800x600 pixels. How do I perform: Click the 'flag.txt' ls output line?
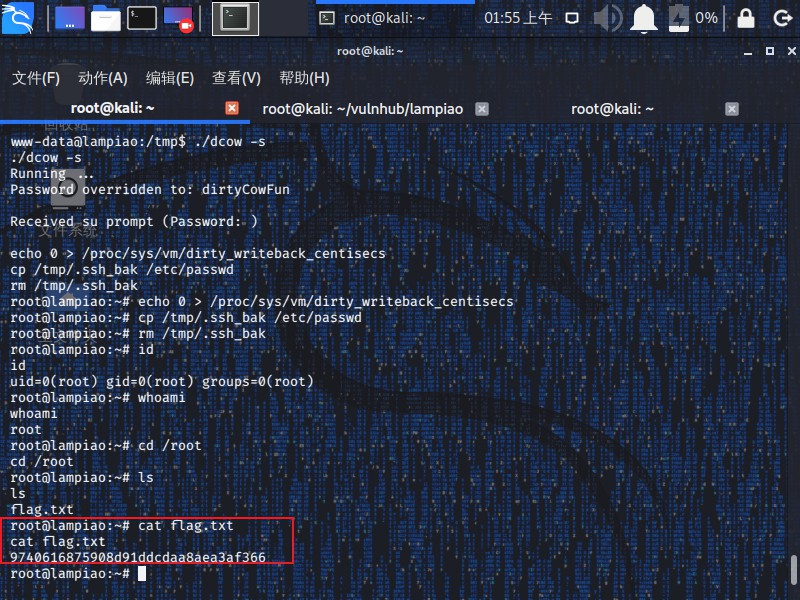(x=42, y=509)
